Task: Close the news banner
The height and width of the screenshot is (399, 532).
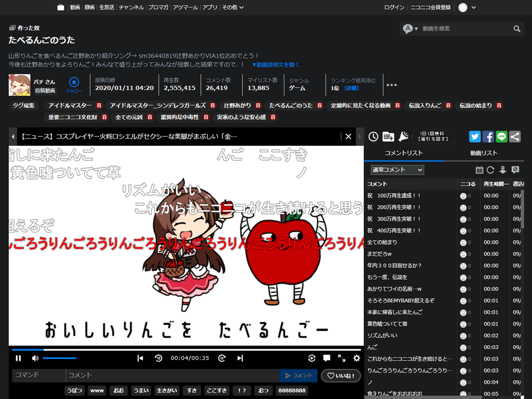Action: [x=348, y=136]
